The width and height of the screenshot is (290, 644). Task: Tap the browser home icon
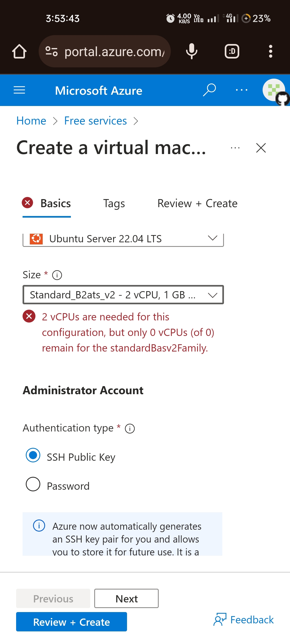coord(19,51)
